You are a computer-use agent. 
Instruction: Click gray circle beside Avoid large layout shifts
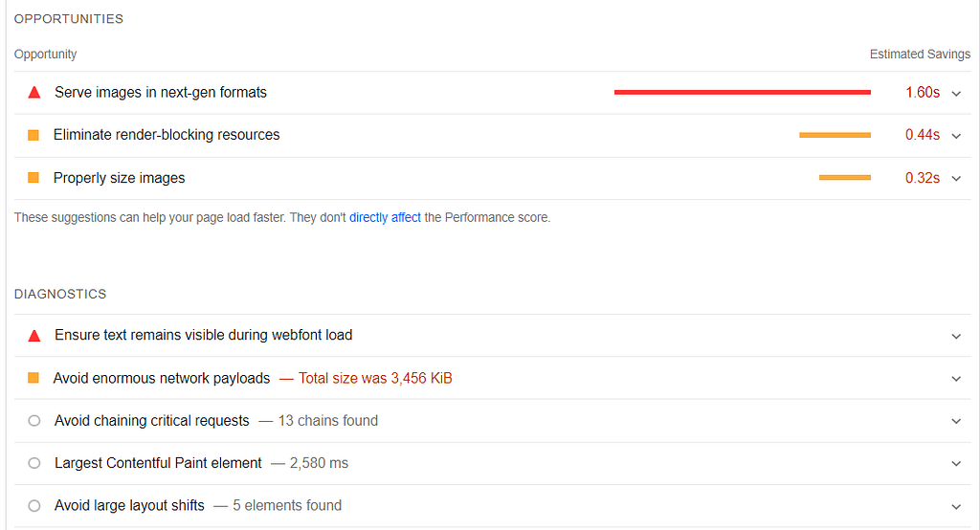pyautogui.click(x=34, y=506)
